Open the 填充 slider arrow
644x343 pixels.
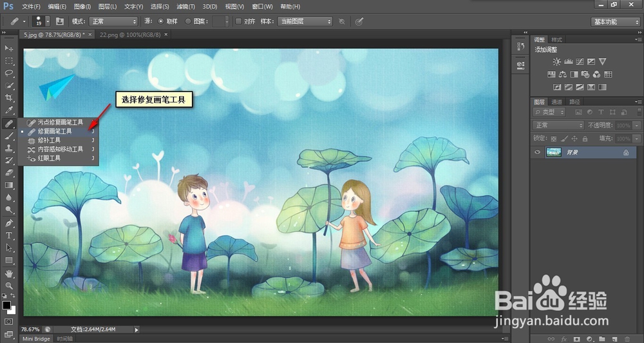pos(637,139)
